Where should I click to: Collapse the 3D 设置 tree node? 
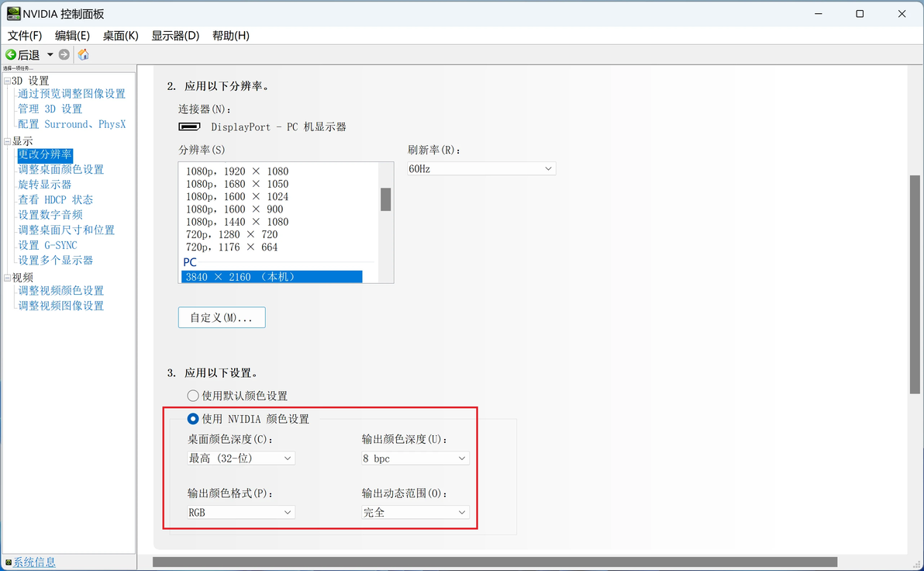point(7,81)
